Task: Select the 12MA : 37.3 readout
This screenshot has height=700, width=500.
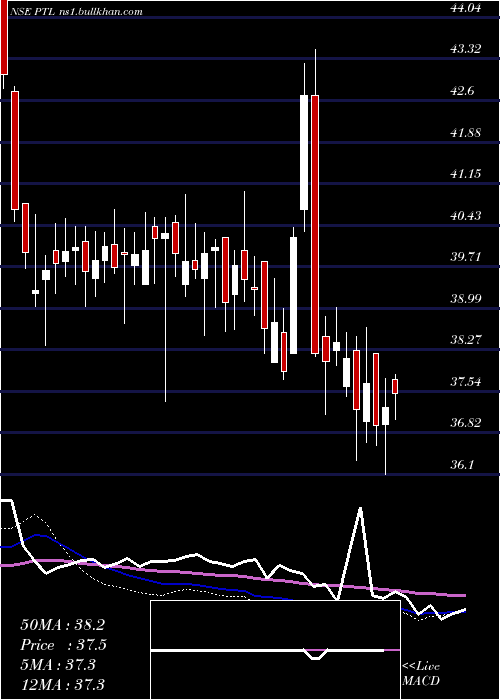Action: click(62, 684)
